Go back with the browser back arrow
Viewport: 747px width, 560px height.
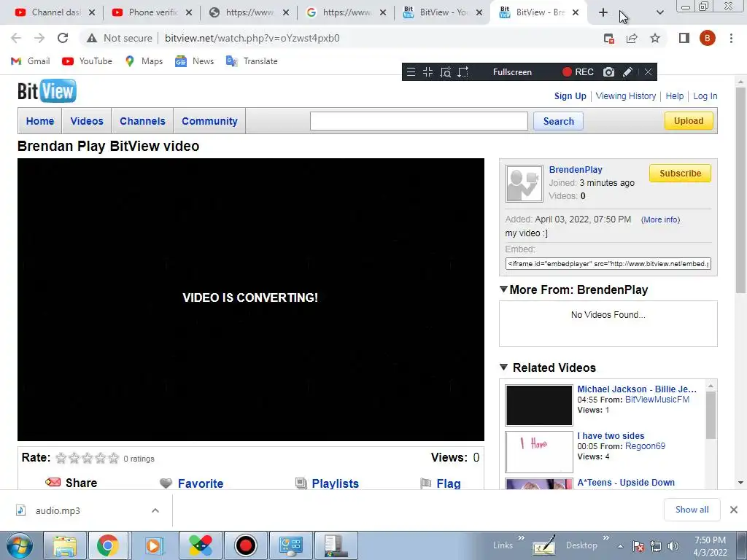coord(16,38)
